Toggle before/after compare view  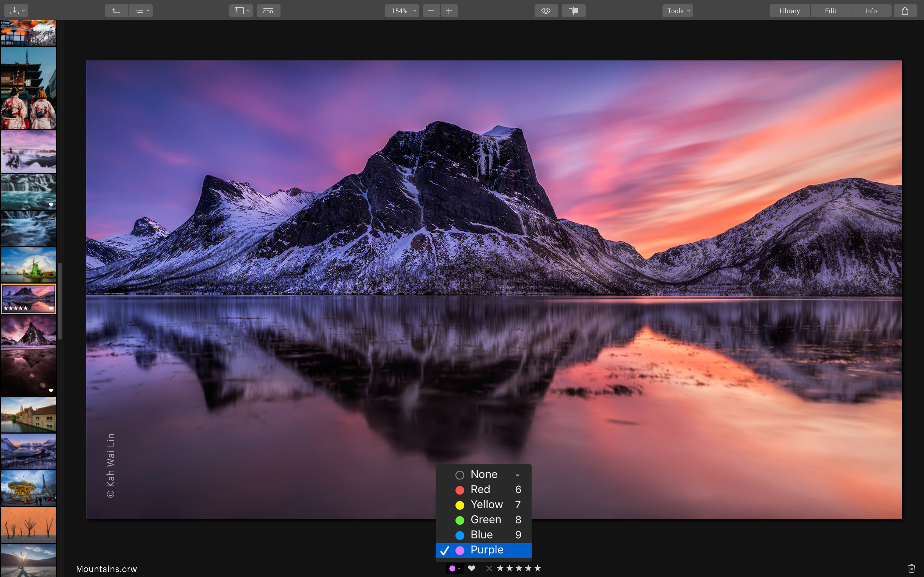(x=573, y=11)
